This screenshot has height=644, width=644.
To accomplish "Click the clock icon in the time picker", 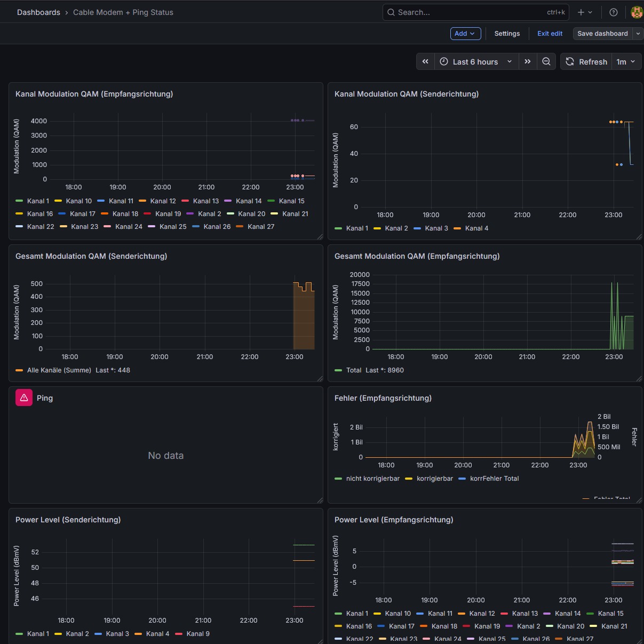I will coord(443,61).
